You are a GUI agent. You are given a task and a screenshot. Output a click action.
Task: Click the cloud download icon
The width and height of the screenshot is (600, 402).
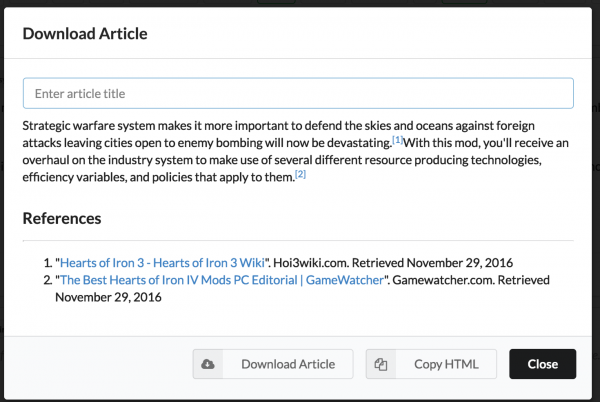[x=208, y=364]
